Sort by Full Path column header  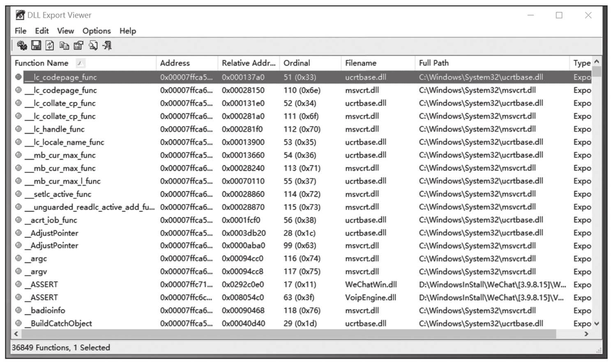(492, 63)
